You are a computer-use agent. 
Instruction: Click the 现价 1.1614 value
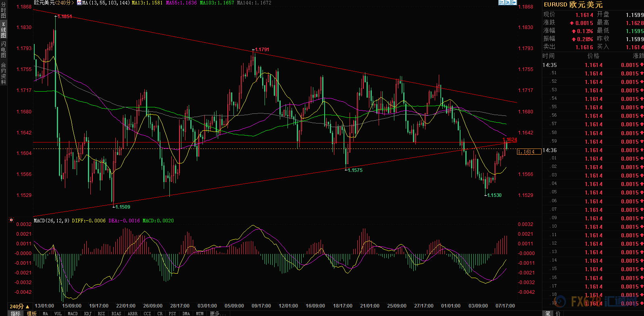584,15
